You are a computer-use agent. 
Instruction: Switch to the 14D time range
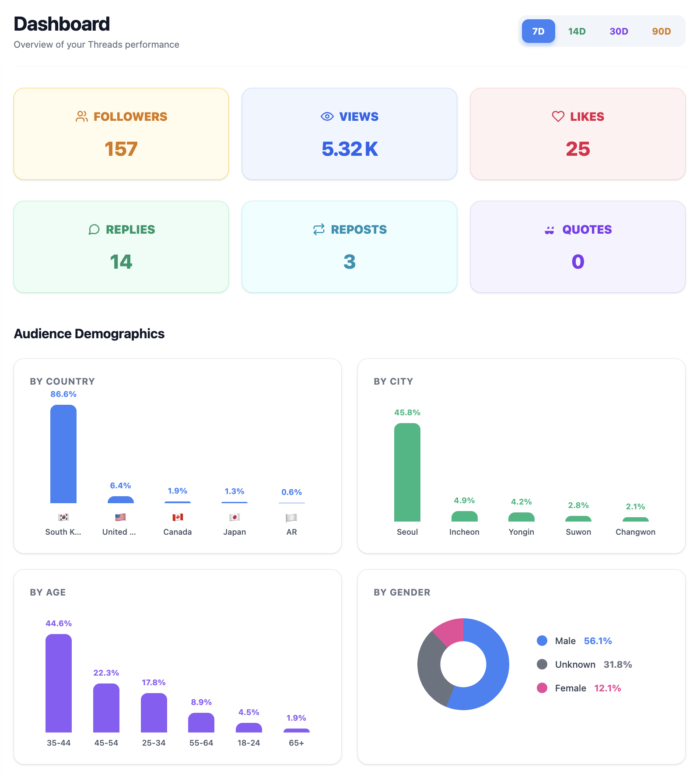click(x=577, y=31)
